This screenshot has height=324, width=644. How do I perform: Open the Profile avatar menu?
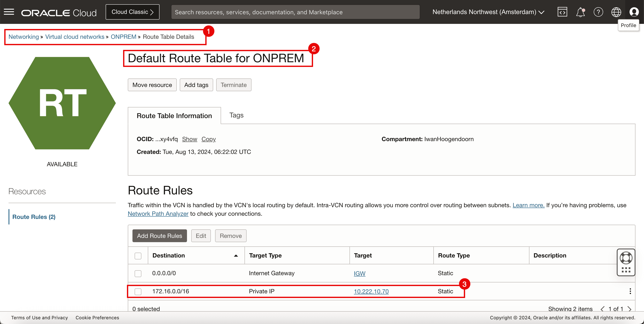tap(634, 12)
